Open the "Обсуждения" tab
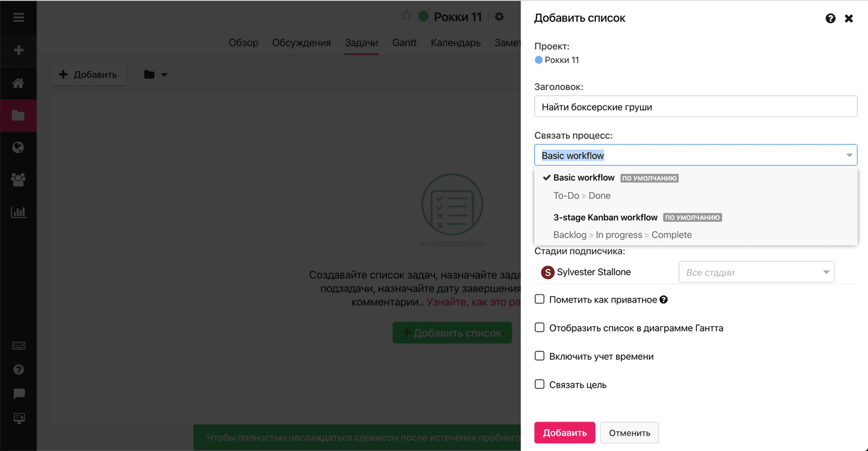This screenshot has width=868, height=451. 302,42
